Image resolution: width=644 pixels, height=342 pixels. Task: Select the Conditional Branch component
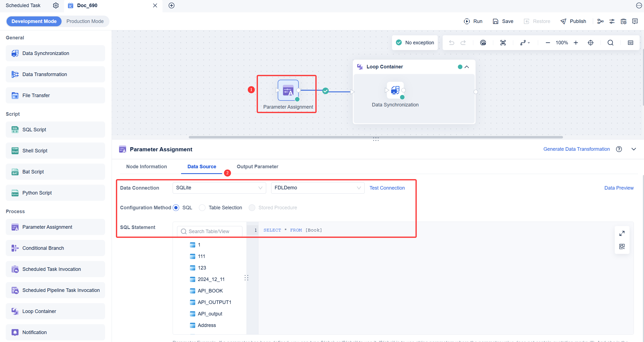[55, 248]
